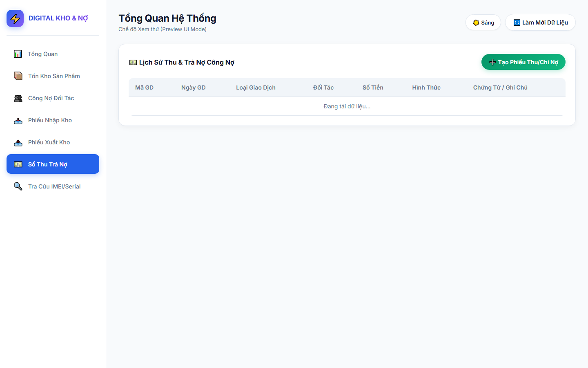The height and width of the screenshot is (368, 588).
Task: Click the outbox tray icon for Phiếu Xuất Kho
Action: (18, 142)
